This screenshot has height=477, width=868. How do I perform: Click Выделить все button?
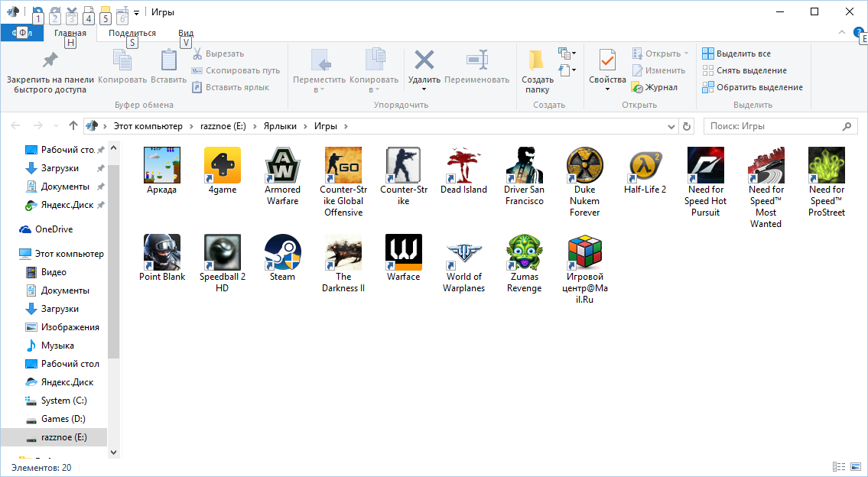[736, 54]
